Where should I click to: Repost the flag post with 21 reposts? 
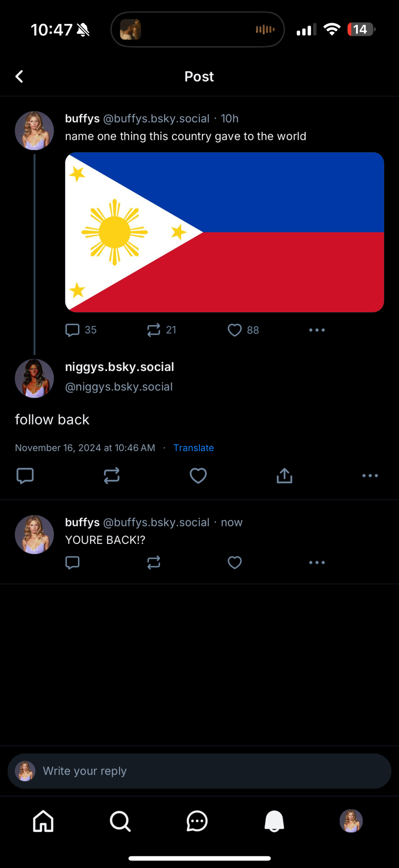[x=161, y=330]
